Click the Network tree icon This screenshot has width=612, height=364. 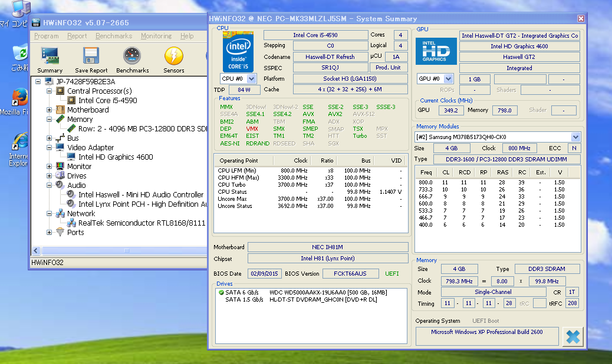click(x=60, y=214)
